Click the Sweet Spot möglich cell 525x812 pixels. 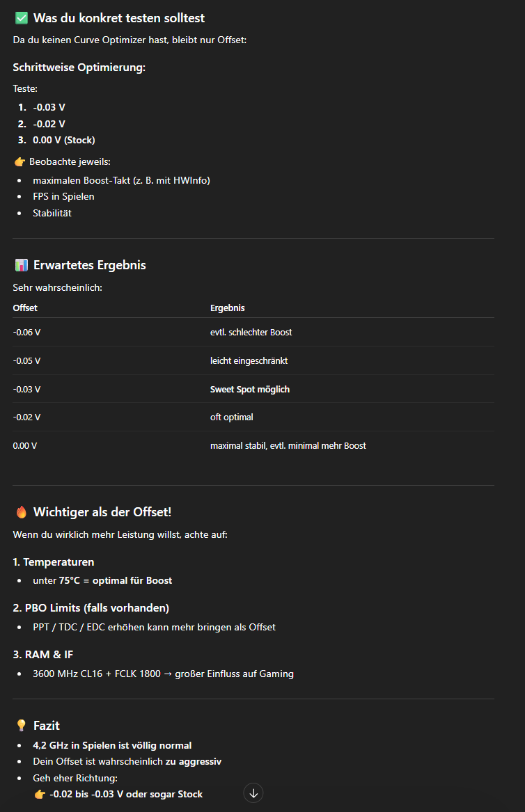pyautogui.click(x=250, y=389)
